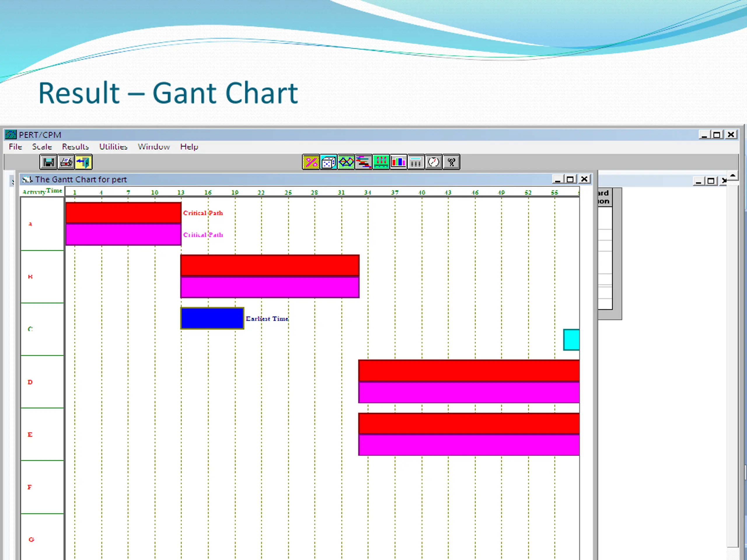Open the File menu
747x560 pixels.
coord(15,147)
